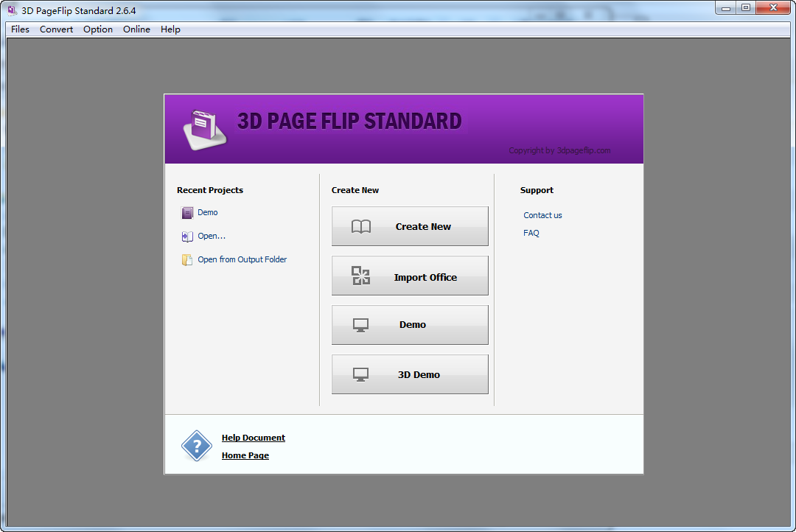Viewport: 796px width, 532px height.
Task: Open the Help menu
Action: click(x=170, y=29)
